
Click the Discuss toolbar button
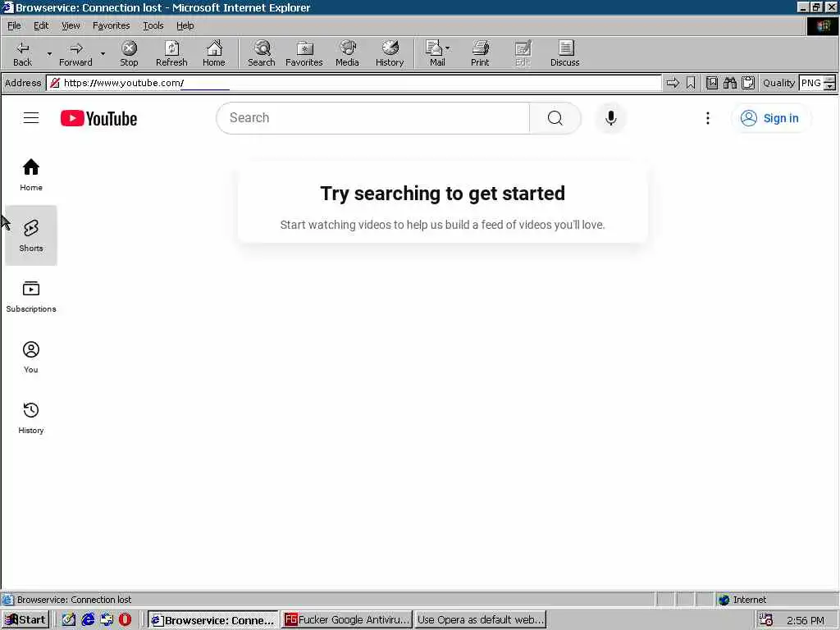pos(564,53)
